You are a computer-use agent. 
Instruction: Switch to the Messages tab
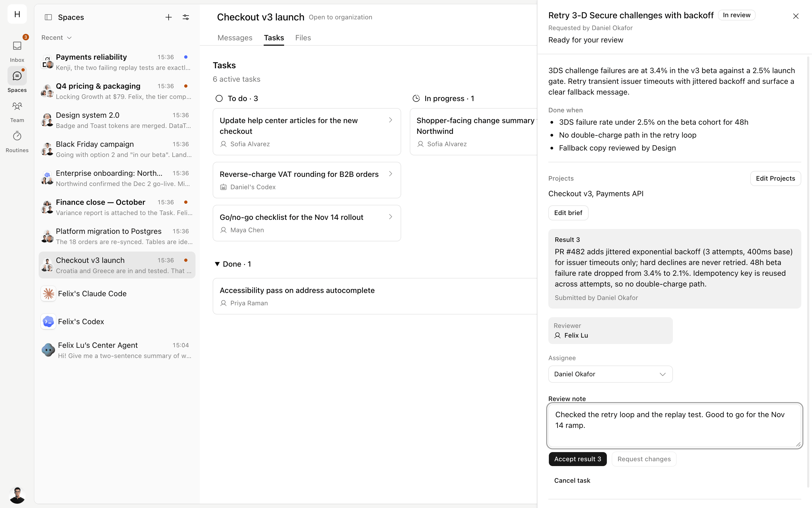coord(235,38)
